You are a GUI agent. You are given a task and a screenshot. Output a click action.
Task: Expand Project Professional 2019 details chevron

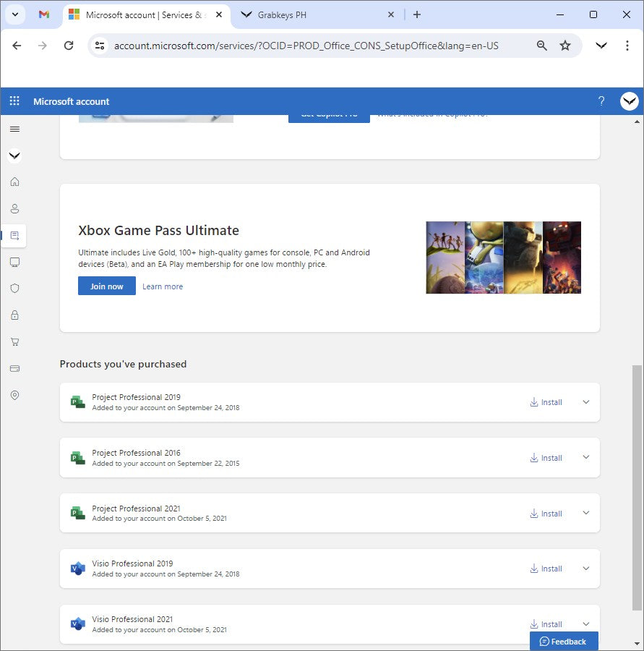(x=586, y=402)
